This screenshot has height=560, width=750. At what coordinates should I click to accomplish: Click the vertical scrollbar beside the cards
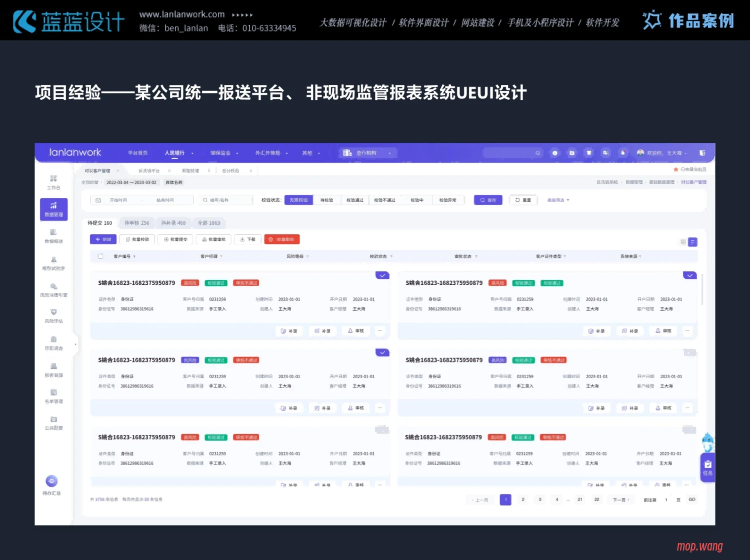coord(702,290)
